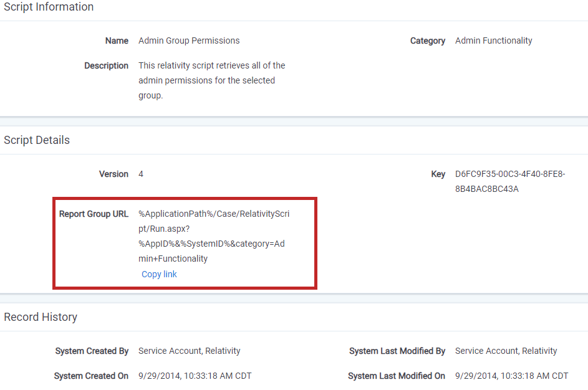Click the Name field label
The width and height of the screenshot is (588, 390).
[x=117, y=40]
